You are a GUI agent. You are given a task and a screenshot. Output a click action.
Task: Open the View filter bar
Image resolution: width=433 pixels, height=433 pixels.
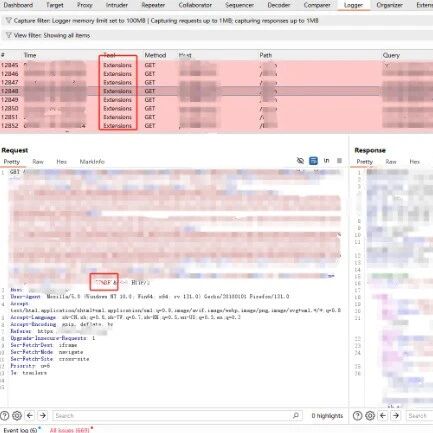point(217,35)
